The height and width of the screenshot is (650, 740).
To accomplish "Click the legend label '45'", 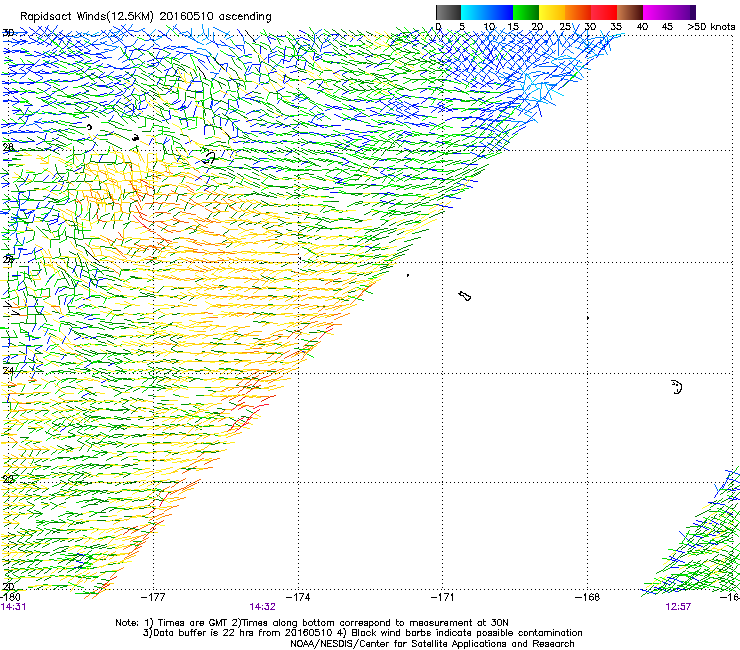I will pyautogui.click(x=667, y=27).
